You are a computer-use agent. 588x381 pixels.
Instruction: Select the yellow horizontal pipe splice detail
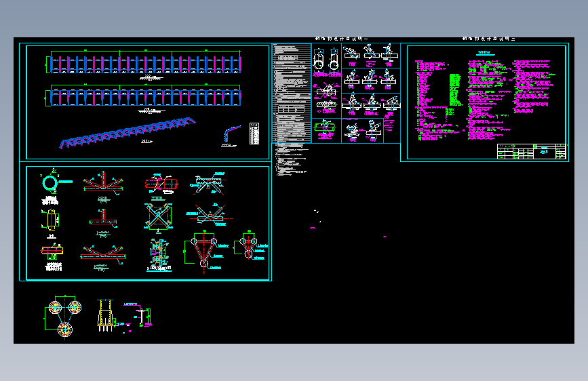click(x=52, y=252)
